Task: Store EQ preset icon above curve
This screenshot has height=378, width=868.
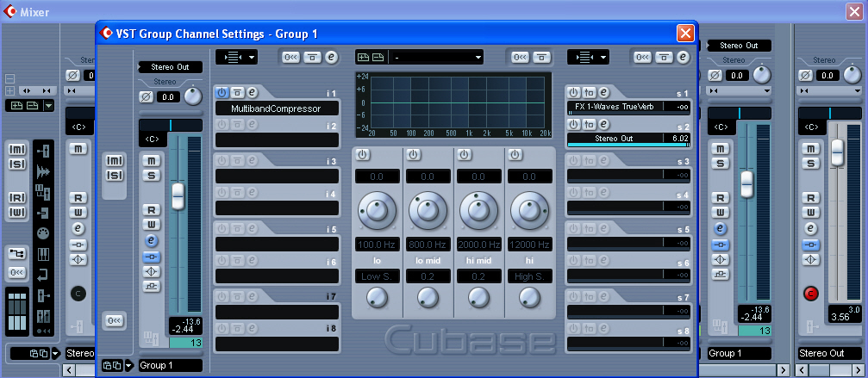Action: tap(365, 57)
